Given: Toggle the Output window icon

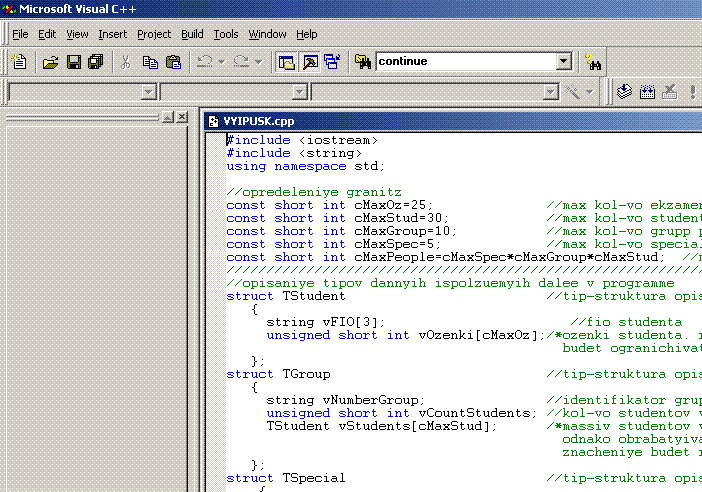Looking at the screenshot, I should click(310, 62).
